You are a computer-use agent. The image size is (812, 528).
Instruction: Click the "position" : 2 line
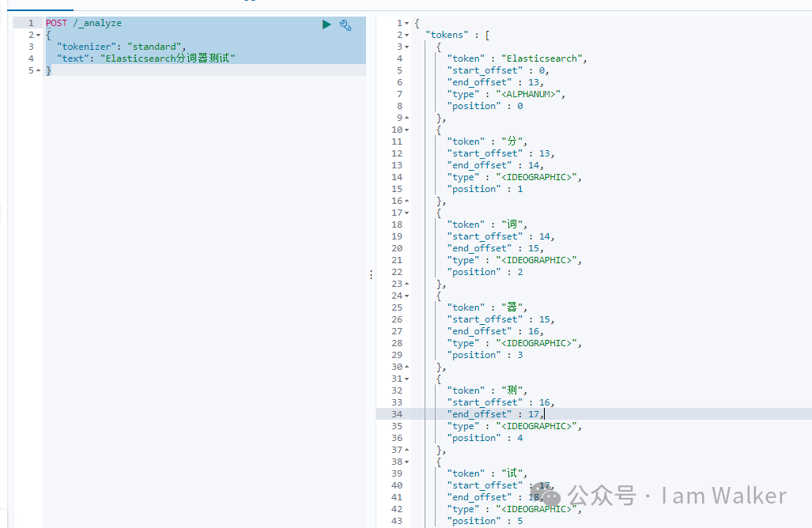[x=485, y=272]
